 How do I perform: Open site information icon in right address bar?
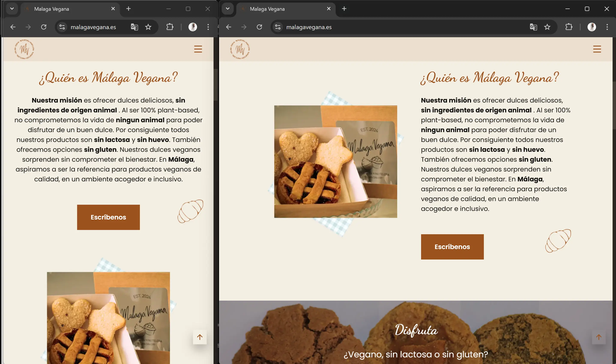click(278, 27)
